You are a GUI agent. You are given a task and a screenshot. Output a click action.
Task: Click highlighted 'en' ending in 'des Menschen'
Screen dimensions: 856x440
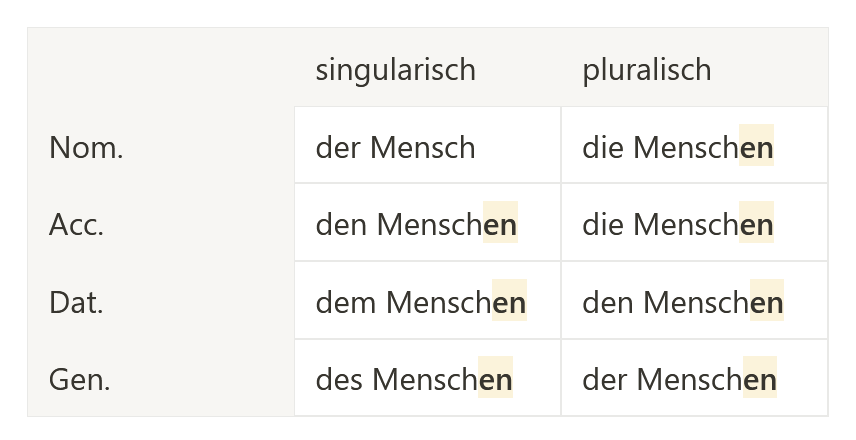click(495, 377)
